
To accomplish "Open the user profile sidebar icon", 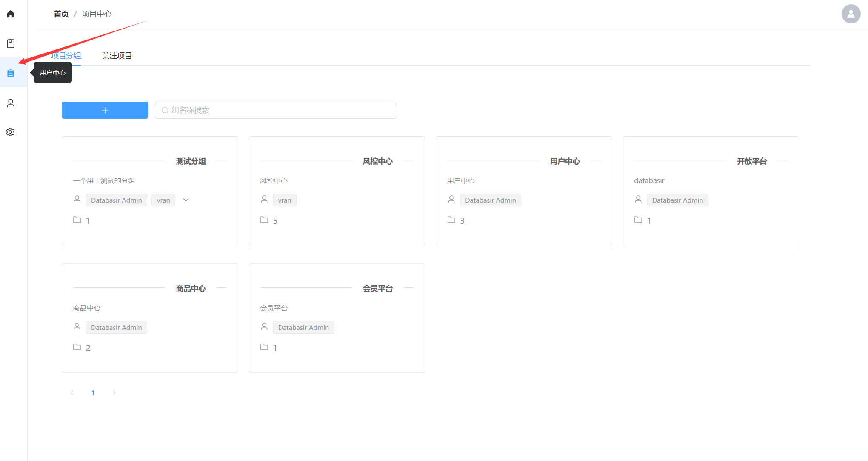I will [11, 103].
